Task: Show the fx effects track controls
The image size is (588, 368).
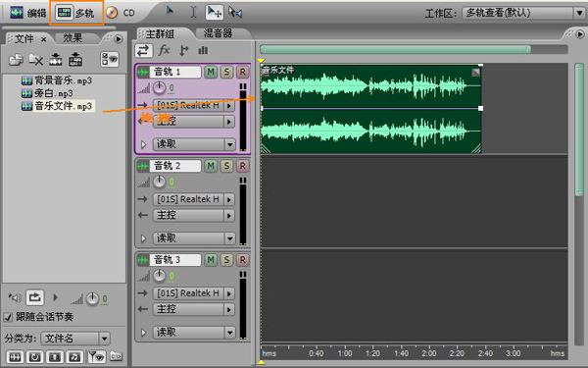Action: (x=164, y=50)
